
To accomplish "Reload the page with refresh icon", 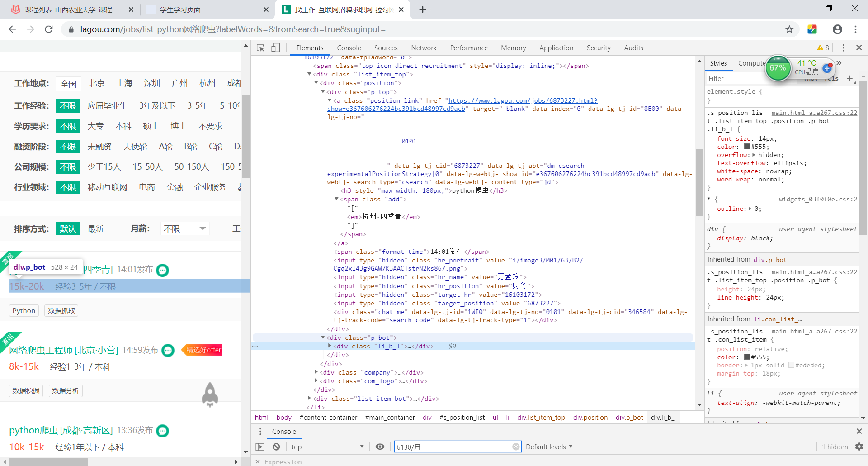I will [x=48, y=29].
